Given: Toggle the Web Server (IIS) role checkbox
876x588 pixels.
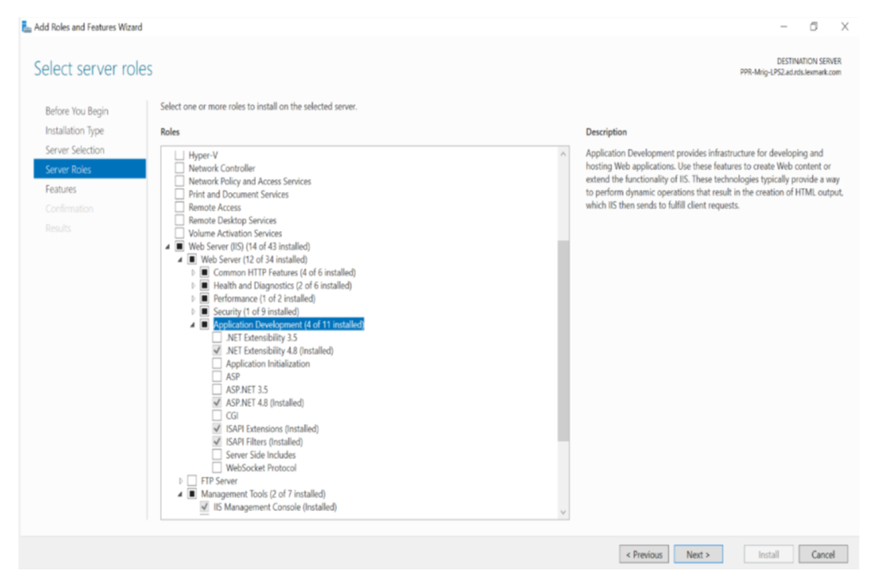Looking at the screenshot, I should (x=180, y=246).
